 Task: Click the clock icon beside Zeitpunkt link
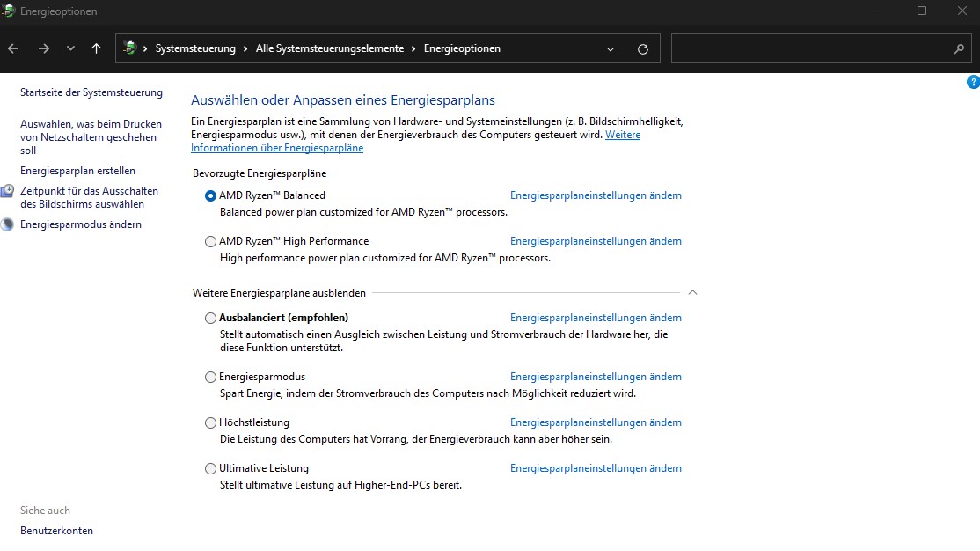point(7,191)
